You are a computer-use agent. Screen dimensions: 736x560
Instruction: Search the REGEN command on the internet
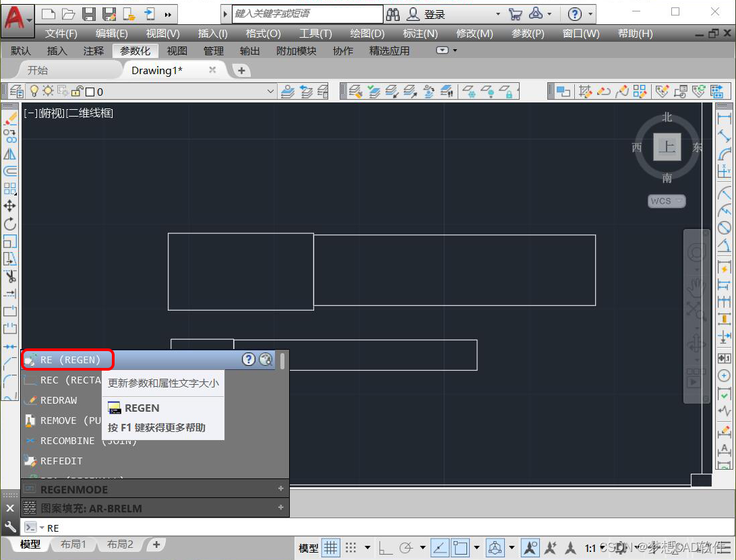[266, 360]
